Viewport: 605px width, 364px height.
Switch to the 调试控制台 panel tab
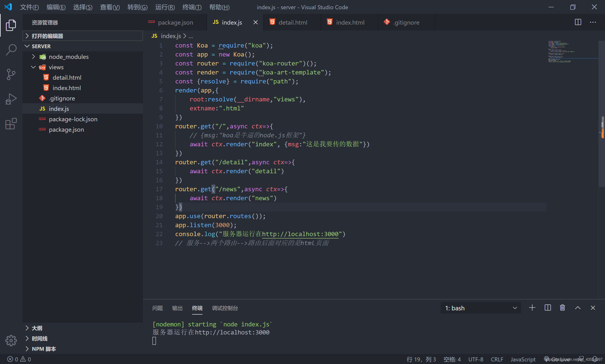point(225,308)
